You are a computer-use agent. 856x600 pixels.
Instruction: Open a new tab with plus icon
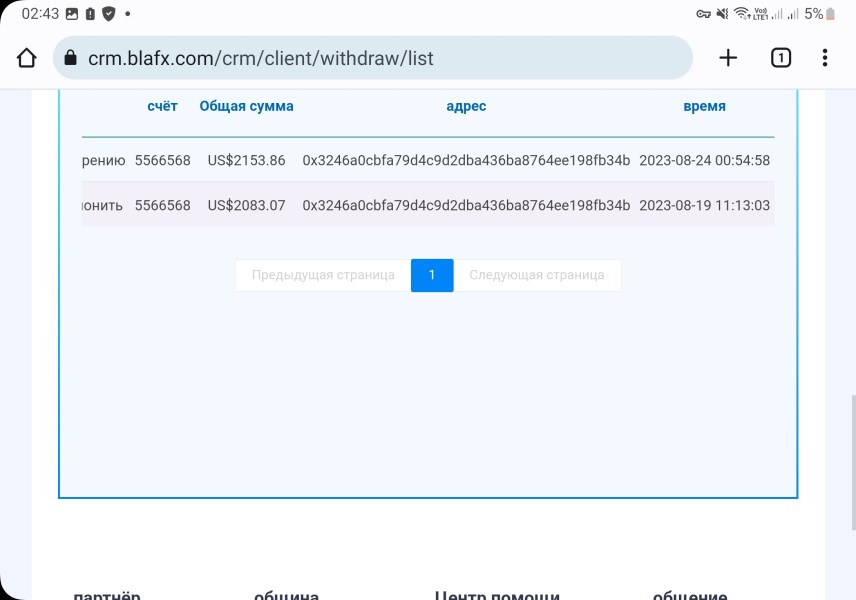tap(728, 58)
